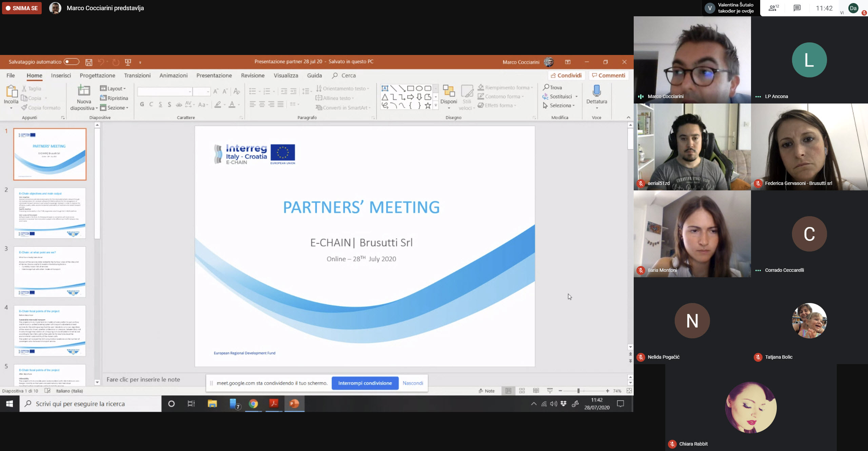
Task: Toggle bold G formatting
Action: (142, 105)
